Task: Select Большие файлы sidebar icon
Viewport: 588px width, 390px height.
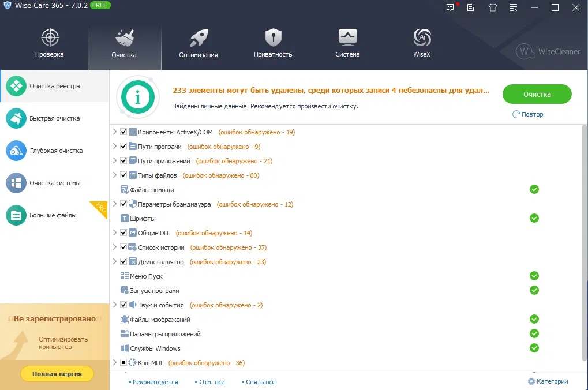Action: pyautogui.click(x=16, y=215)
